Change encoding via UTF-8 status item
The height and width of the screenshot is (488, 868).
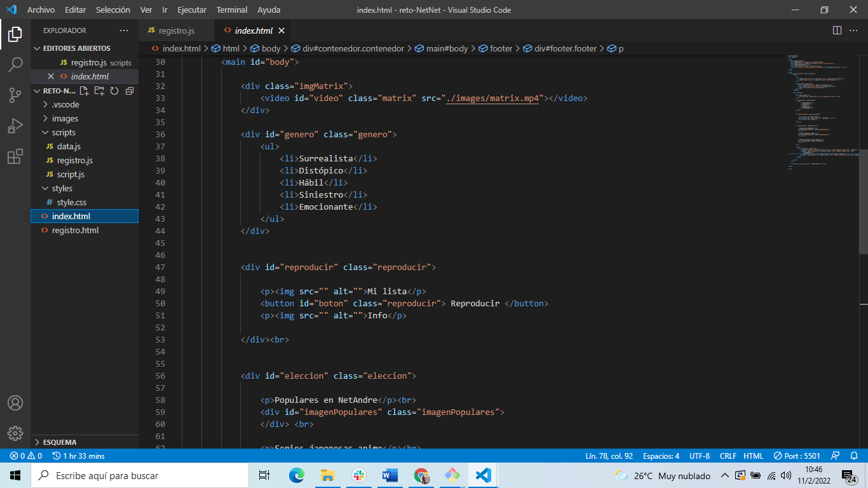click(700, 456)
